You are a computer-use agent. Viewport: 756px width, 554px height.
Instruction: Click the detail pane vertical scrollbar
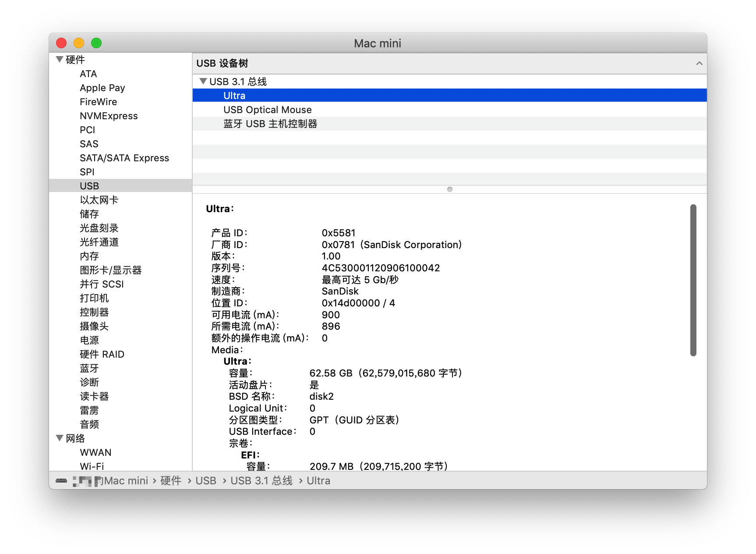click(693, 281)
